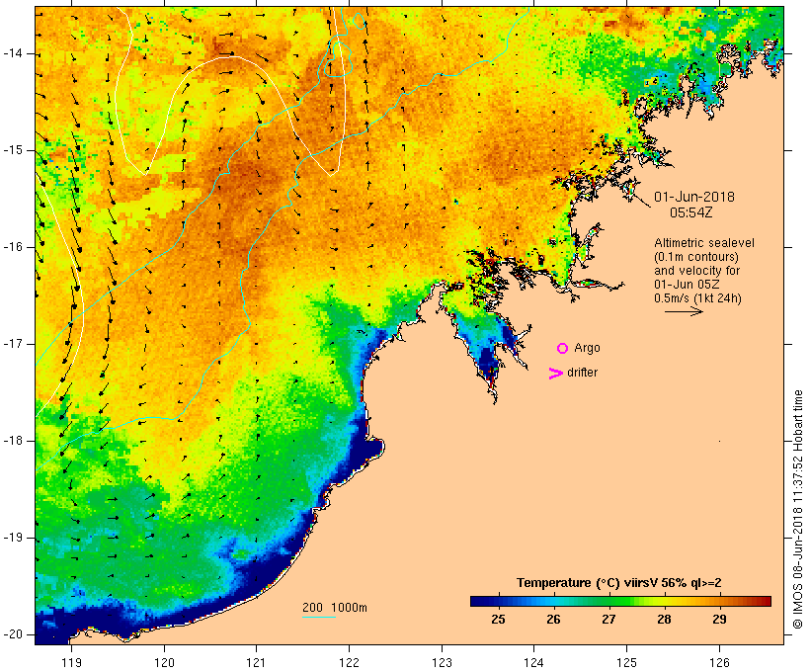
Task: Click the latitude axis label '-16'
Action: (x=13, y=247)
